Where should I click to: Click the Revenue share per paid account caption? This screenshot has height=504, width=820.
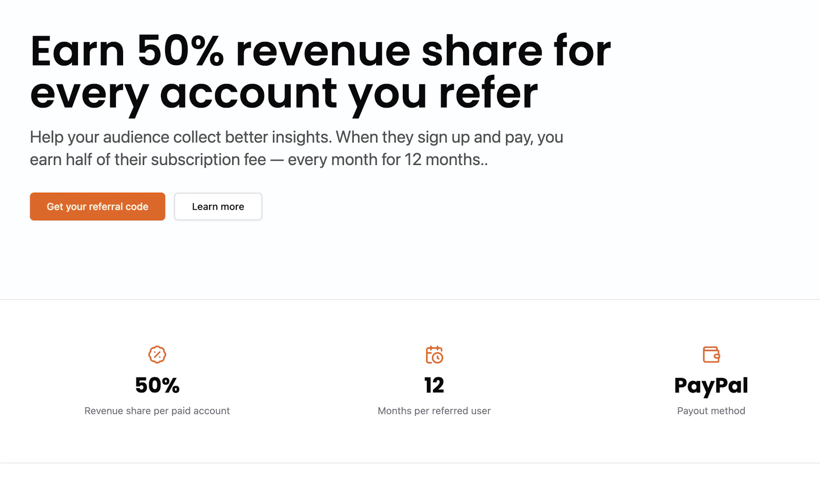click(157, 410)
